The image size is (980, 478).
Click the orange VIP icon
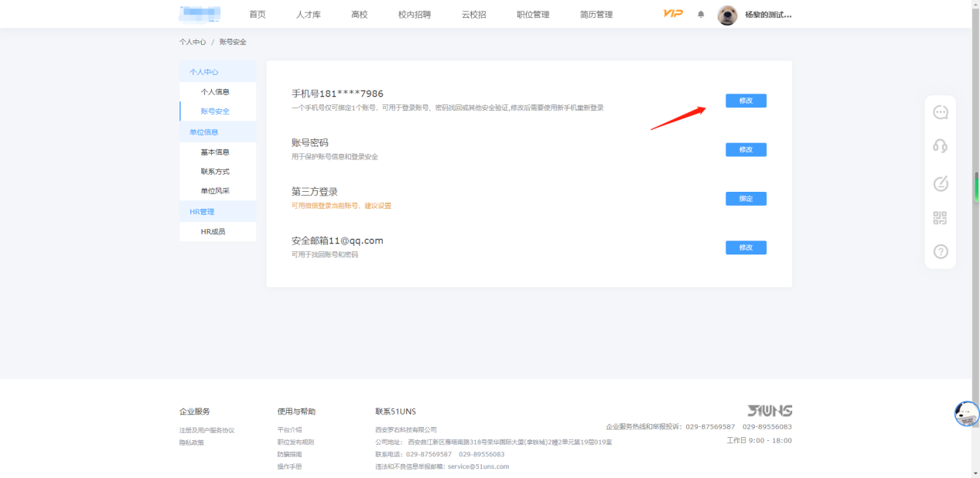[673, 14]
